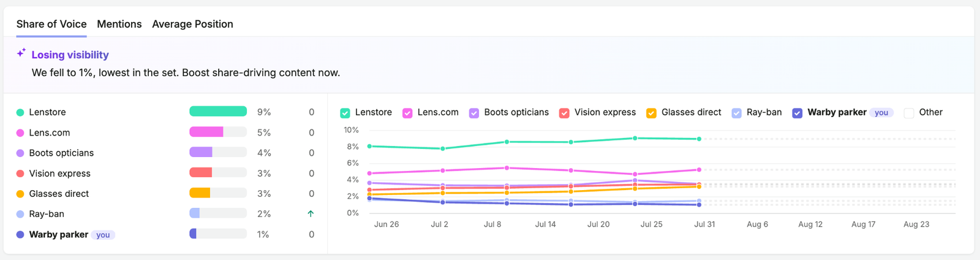The width and height of the screenshot is (980, 260).
Task: Click the light blue Ray-ban list dot
Action: pos(20,214)
